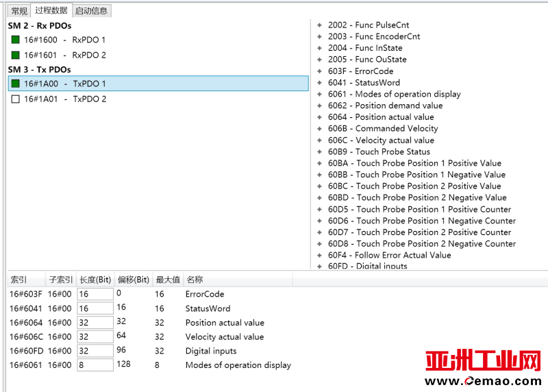This screenshot has width=548, height=392.
Task: Uncheck the 16#1601 RxPDO 2 checkbox
Action: coord(15,55)
